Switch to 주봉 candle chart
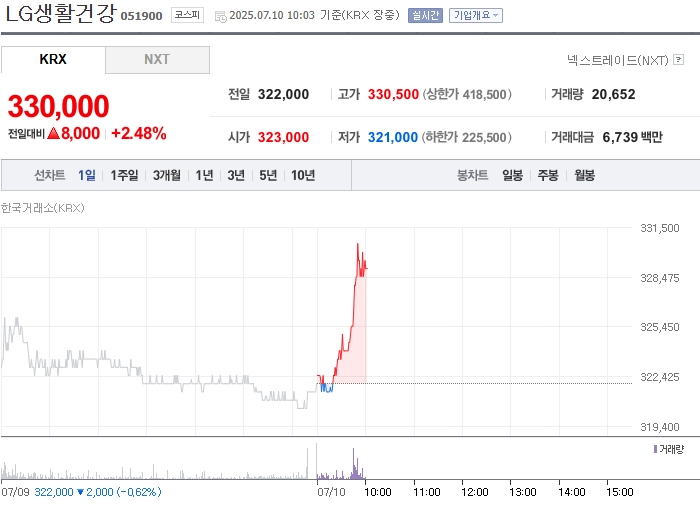This screenshot has height=515, width=700. [548, 175]
